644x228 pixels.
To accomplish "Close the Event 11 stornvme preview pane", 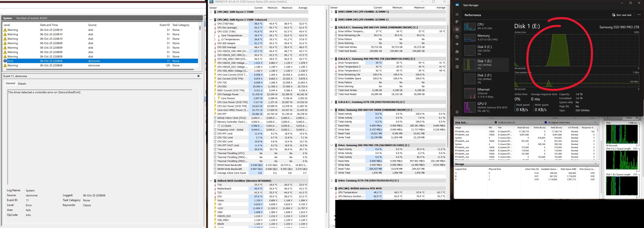I will click(x=198, y=76).
